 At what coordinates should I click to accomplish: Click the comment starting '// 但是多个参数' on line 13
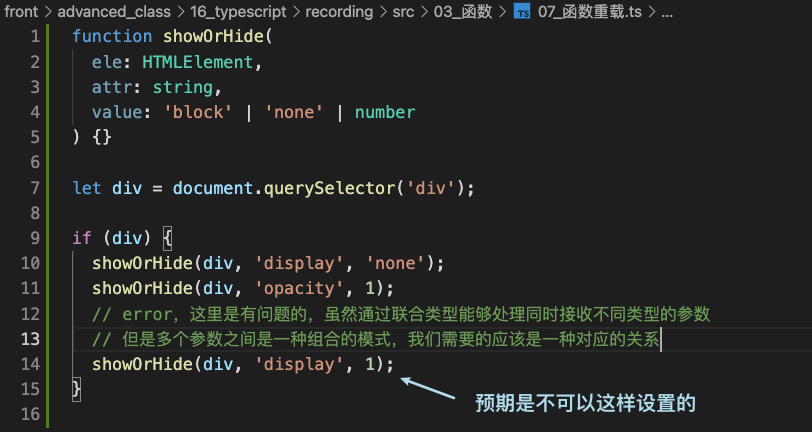click(375, 339)
